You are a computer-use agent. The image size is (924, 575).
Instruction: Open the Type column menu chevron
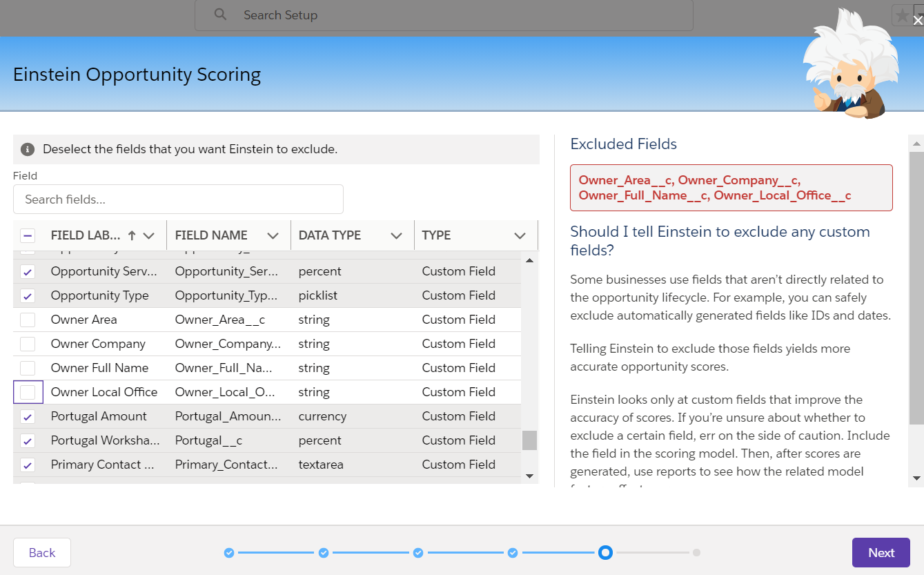pyautogui.click(x=520, y=235)
